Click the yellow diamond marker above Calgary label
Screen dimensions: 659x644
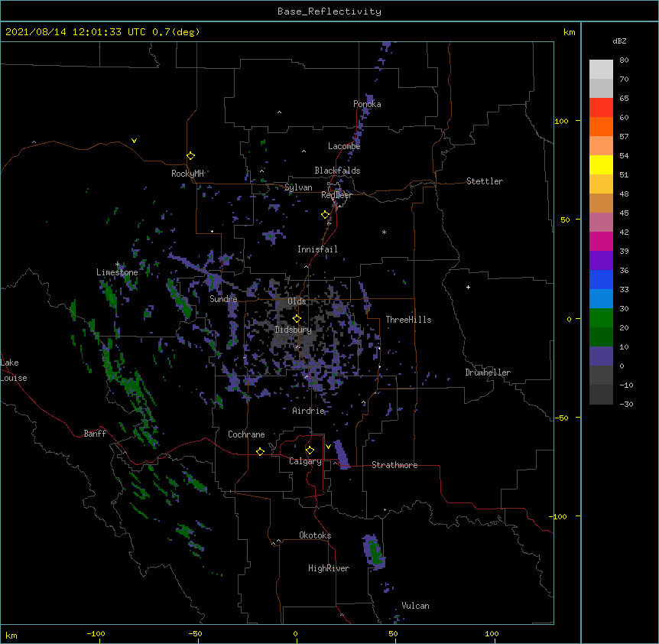point(310,450)
